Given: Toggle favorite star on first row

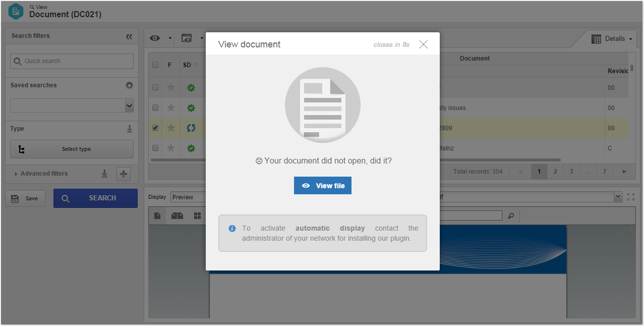Looking at the screenshot, I should 171,87.
